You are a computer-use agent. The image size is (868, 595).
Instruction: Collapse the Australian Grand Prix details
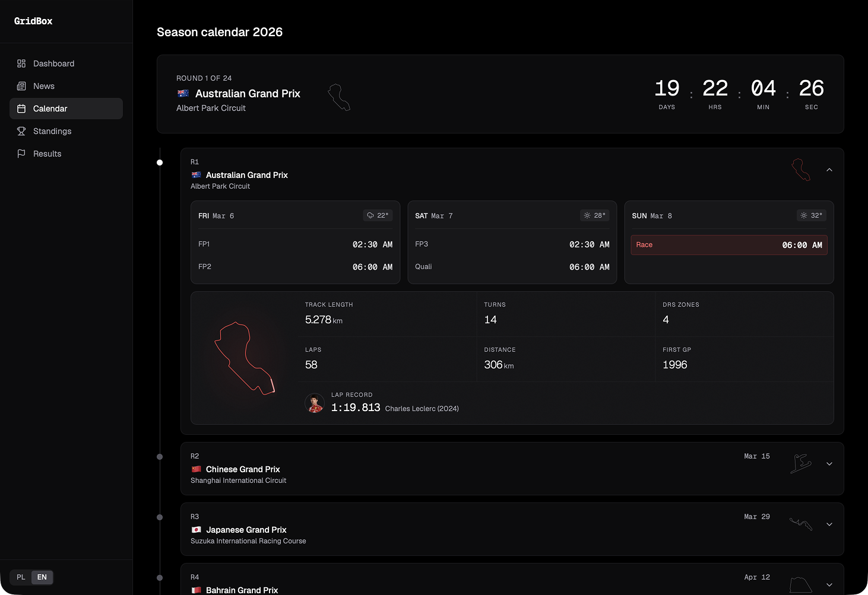tap(829, 169)
